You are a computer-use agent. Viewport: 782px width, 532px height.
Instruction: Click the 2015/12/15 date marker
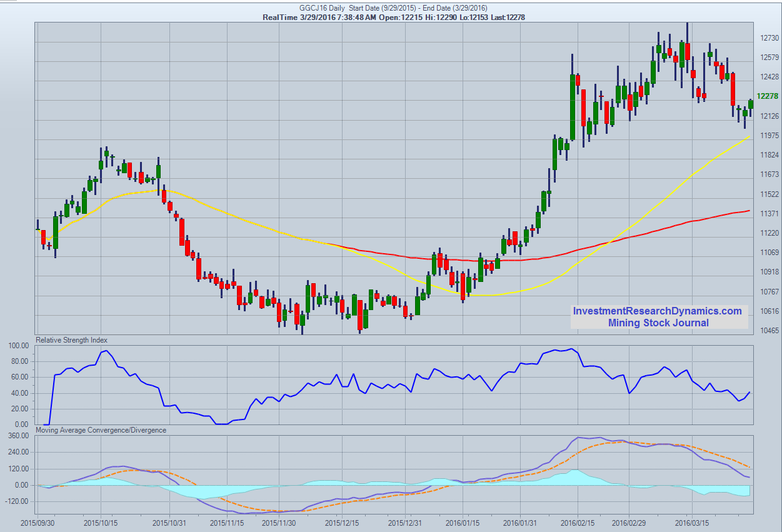(342, 522)
